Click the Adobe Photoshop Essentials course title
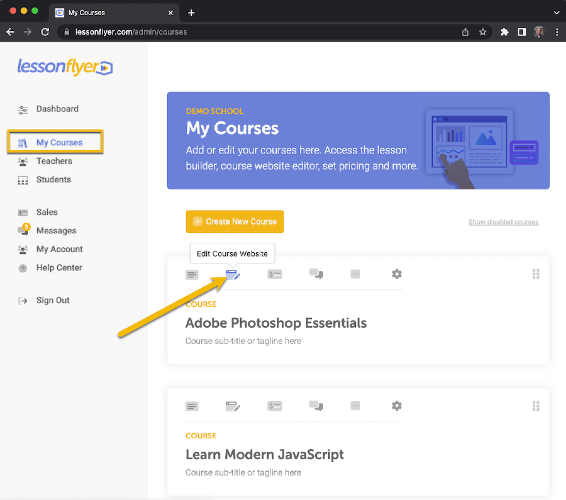The image size is (566, 500). 276,323
